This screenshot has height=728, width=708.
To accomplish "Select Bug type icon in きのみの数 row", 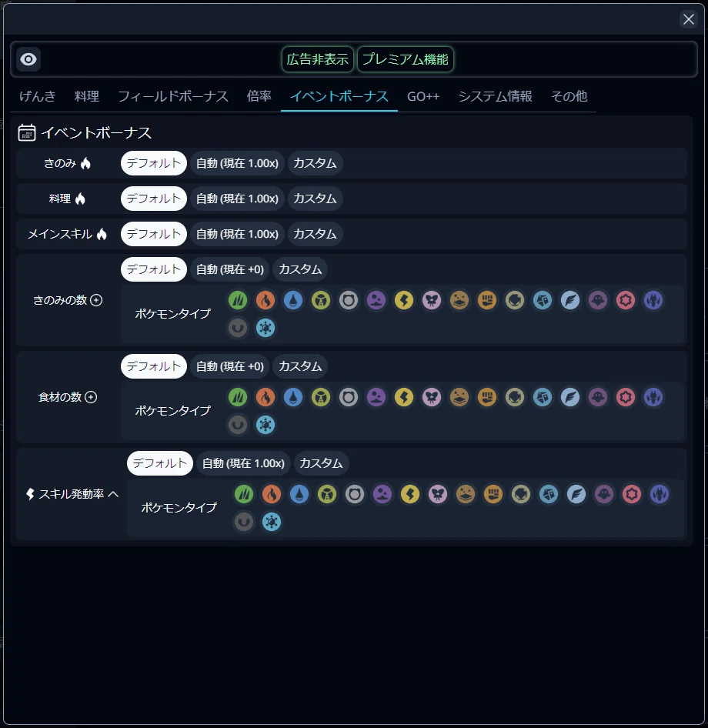I will [x=321, y=300].
